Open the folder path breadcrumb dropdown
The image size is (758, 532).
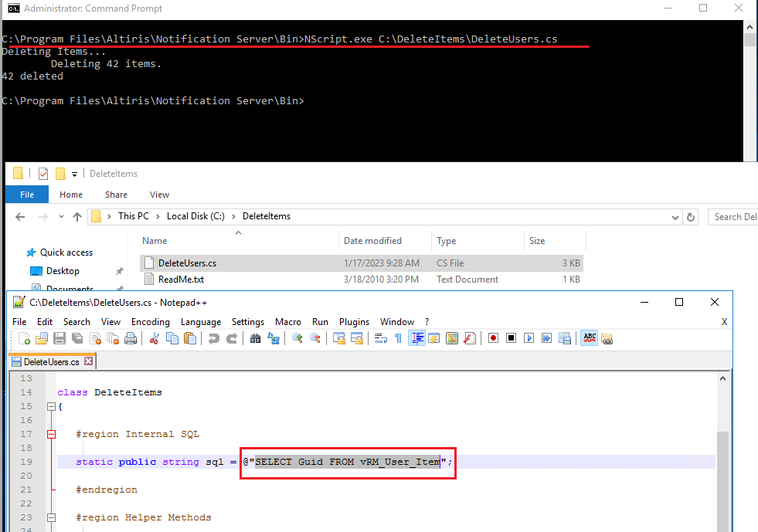pyautogui.click(x=675, y=216)
